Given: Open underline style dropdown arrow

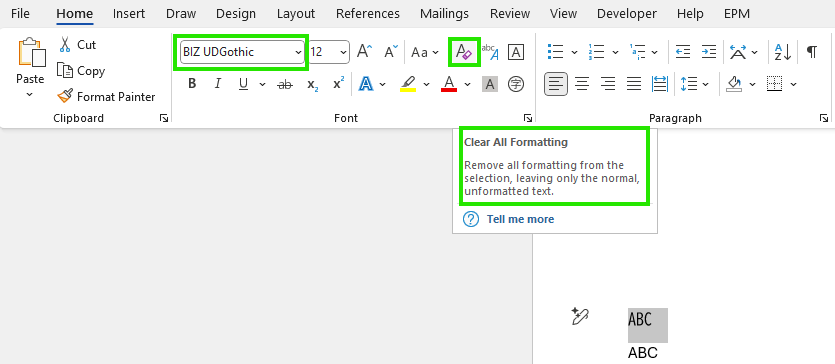Looking at the screenshot, I should pos(262,84).
